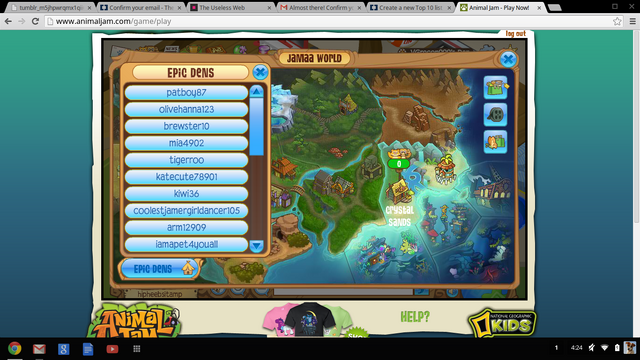Visit kiwi36's den
The height and width of the screenshot is (360, 640).
click(x=186, y=193)
